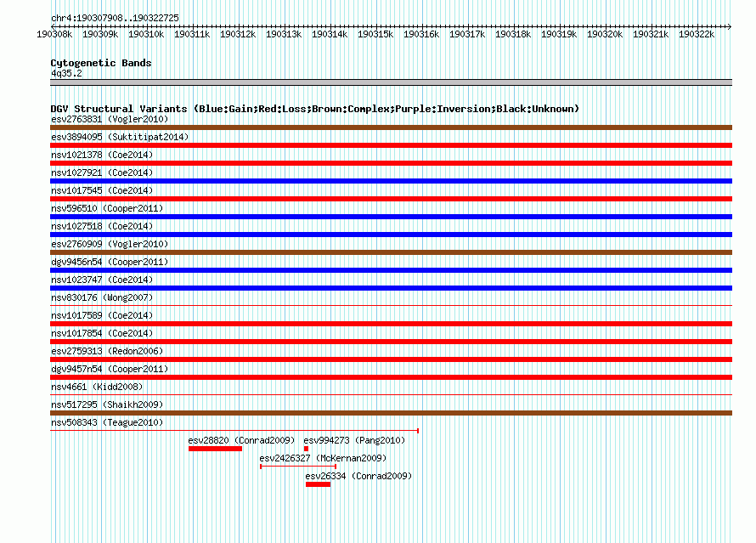Viewport: 756px width, 543px height.
Task: Click chr4:190307908..190322725 coordinate text
Action: click(115, 18)
